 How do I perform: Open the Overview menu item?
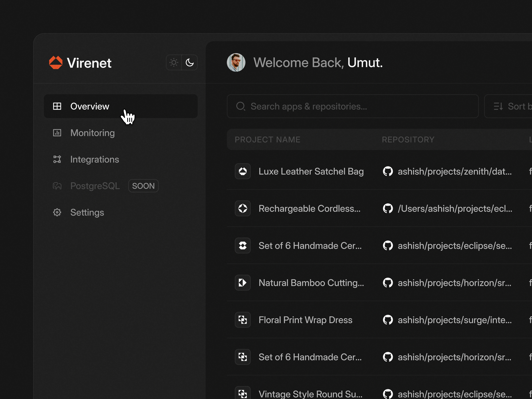[89, 106]
